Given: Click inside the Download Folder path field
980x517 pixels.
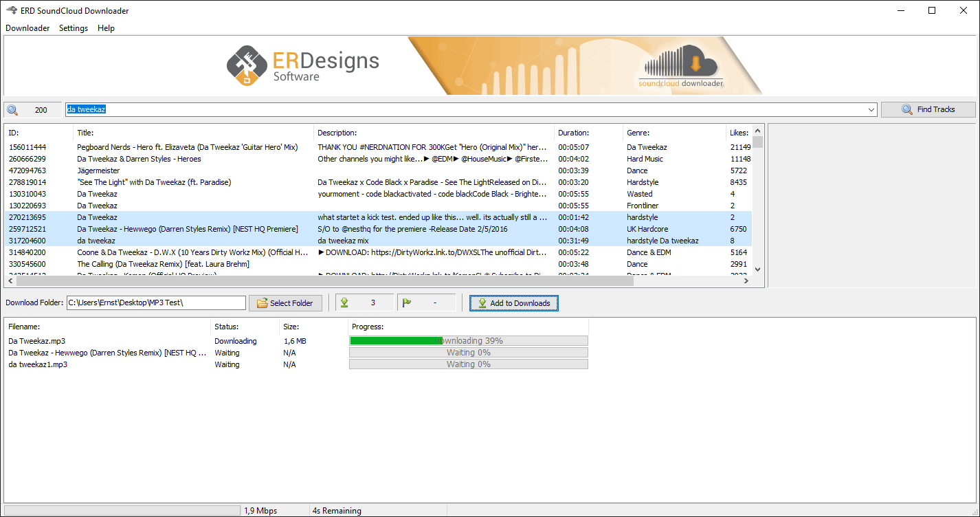Looking at the screenshot, I should [155, 302].
